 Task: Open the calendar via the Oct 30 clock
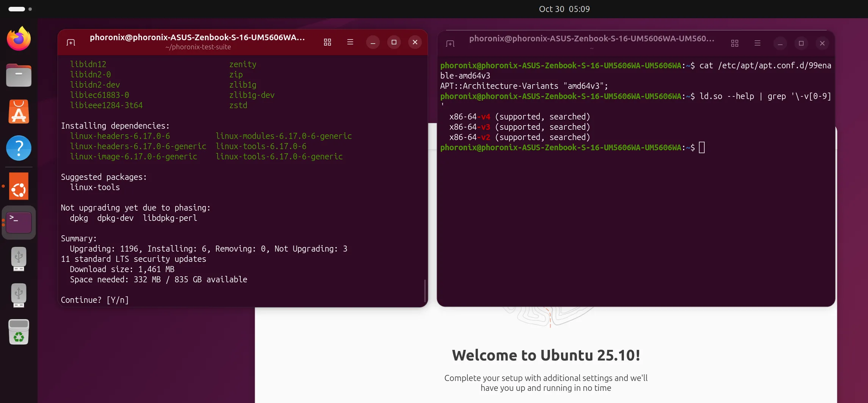[x=564, y=9]
